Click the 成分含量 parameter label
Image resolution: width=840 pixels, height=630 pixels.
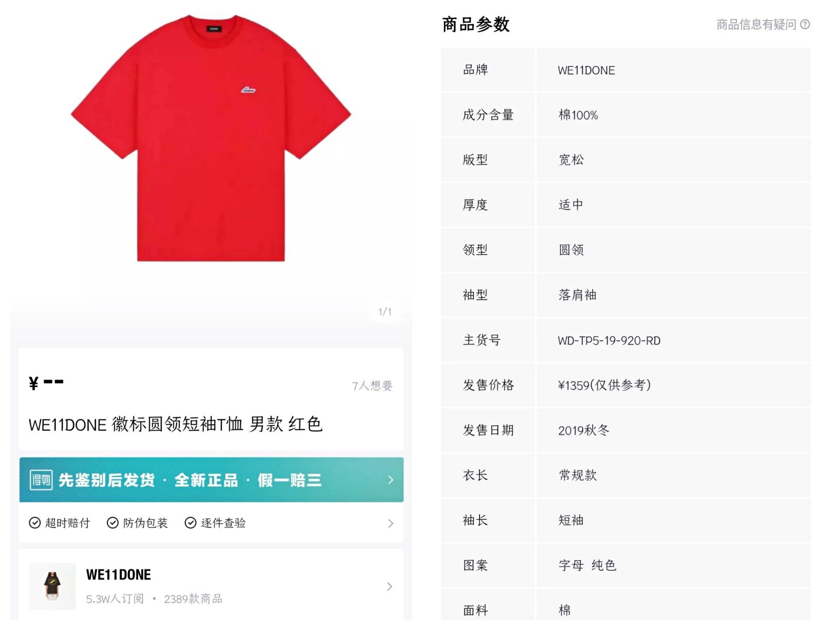click(x=488, y=115)
